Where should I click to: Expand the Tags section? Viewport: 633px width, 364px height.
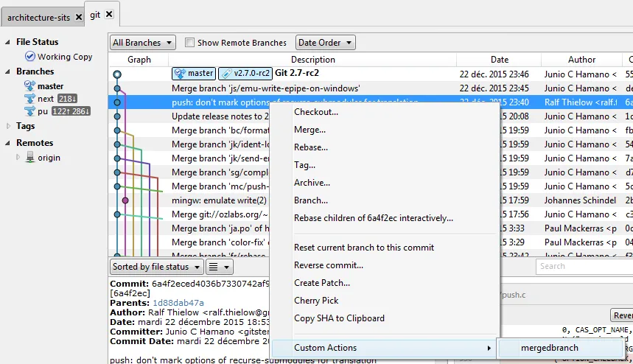tap(8, 126)
